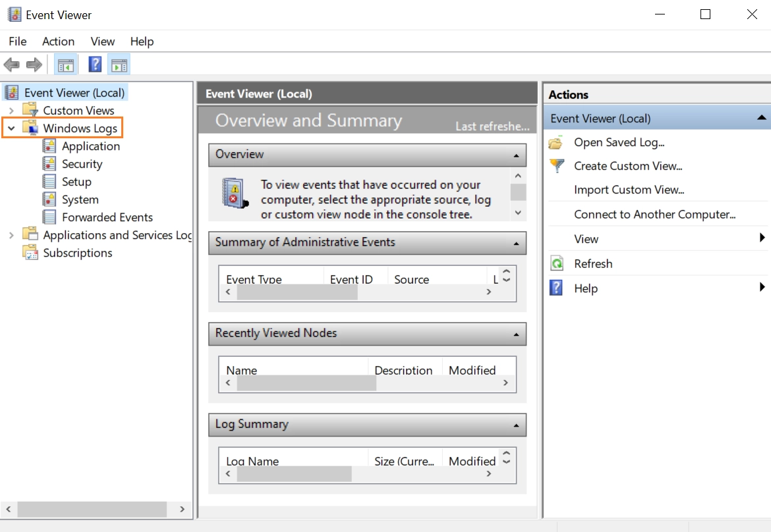This screenshot has height=532, width=771.
Task: Click Import Custom View... action
Action: (629, 190)
